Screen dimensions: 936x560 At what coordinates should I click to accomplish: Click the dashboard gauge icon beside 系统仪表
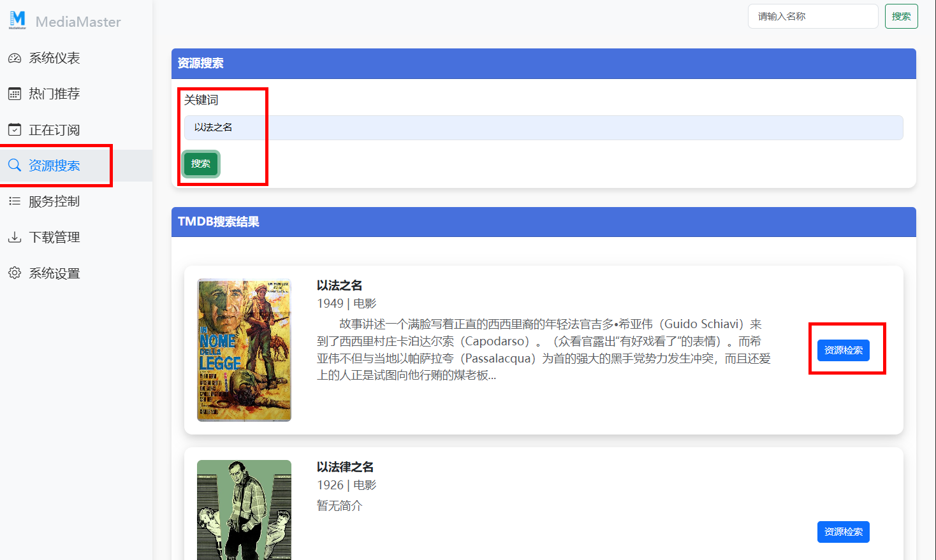tap(15, 58)
